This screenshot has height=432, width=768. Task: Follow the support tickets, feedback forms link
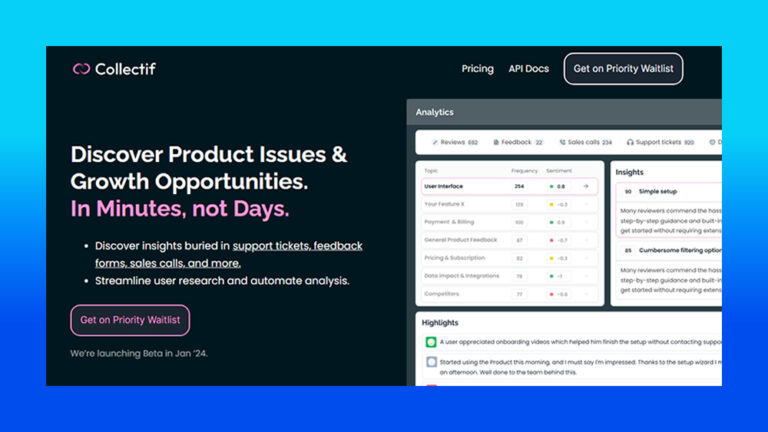point(229,254)
